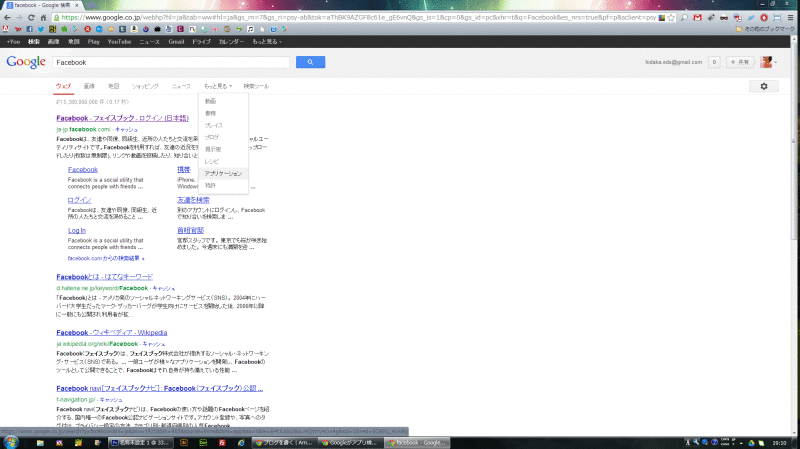Viewport: 800px width, 449px height.
Task: Open the Dreamweaver taskbar icon
Action: [203, 442]
